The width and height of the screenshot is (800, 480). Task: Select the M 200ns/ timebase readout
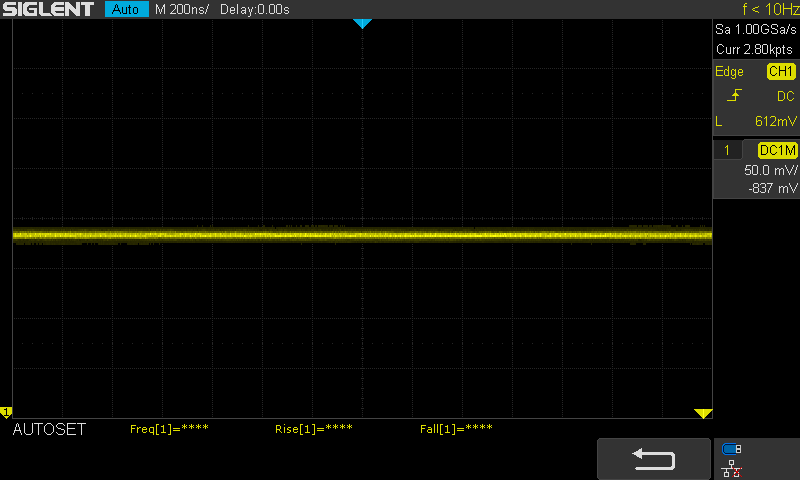(182, 9)
